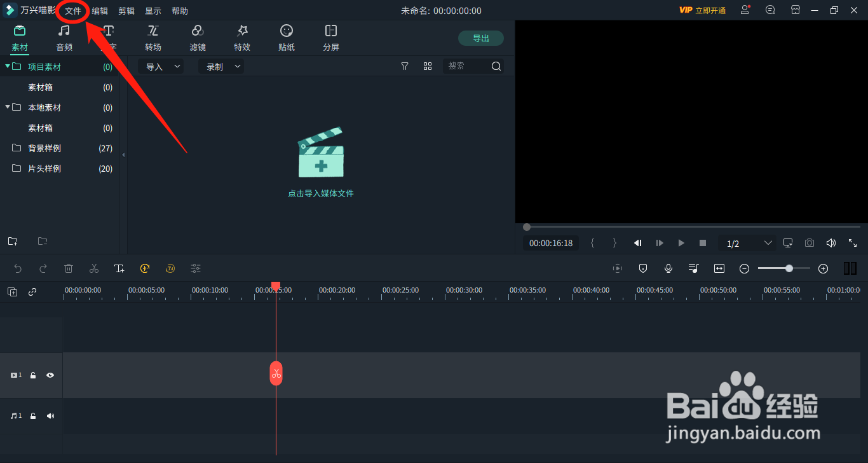The width and height of the screenshot is (868, 463).
Task: Zoom in timeline with plus icon
Action: (x=823, y=268)
